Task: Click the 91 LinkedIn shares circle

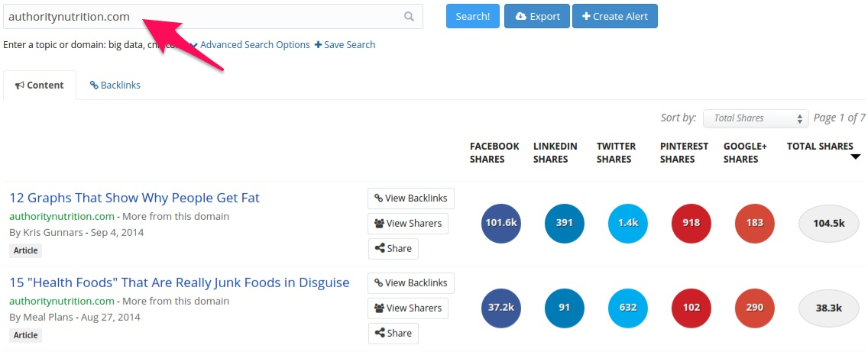Action: (x=564, y=308)
